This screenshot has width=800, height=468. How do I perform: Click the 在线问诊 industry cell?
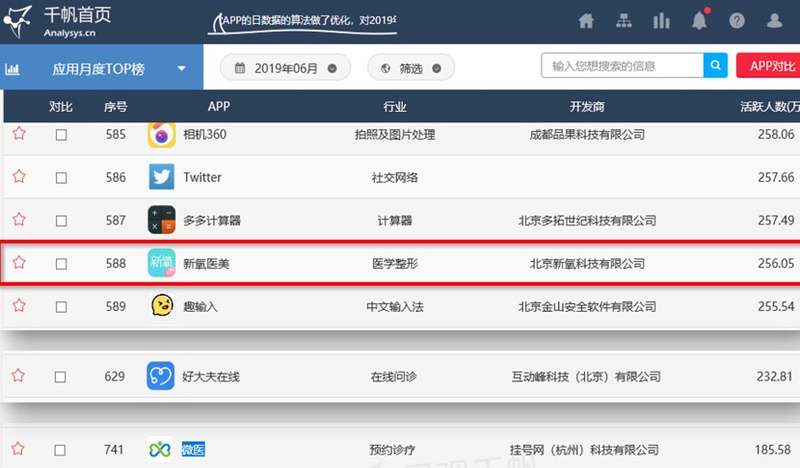pos(393,377)
